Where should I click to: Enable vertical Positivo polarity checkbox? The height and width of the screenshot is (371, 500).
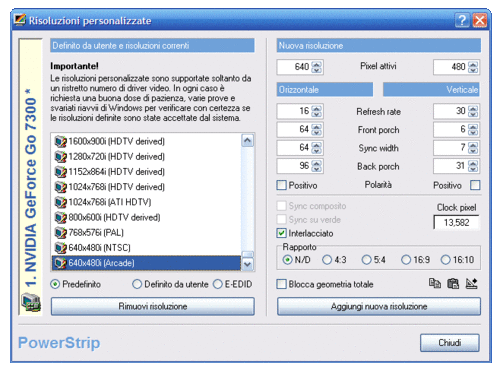tap(475, 185)
